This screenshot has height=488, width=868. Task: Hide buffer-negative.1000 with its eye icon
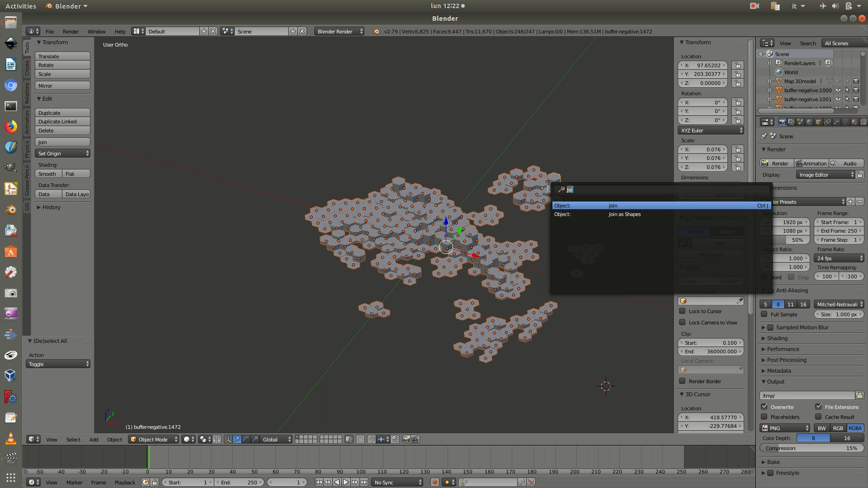pyautogui.click(x=838, y=90)
